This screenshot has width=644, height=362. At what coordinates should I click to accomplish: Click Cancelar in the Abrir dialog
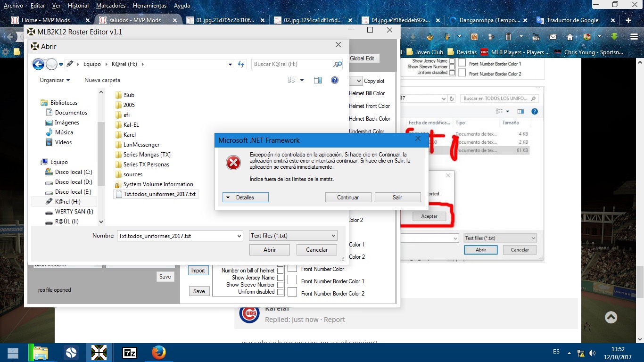[317, 250]
